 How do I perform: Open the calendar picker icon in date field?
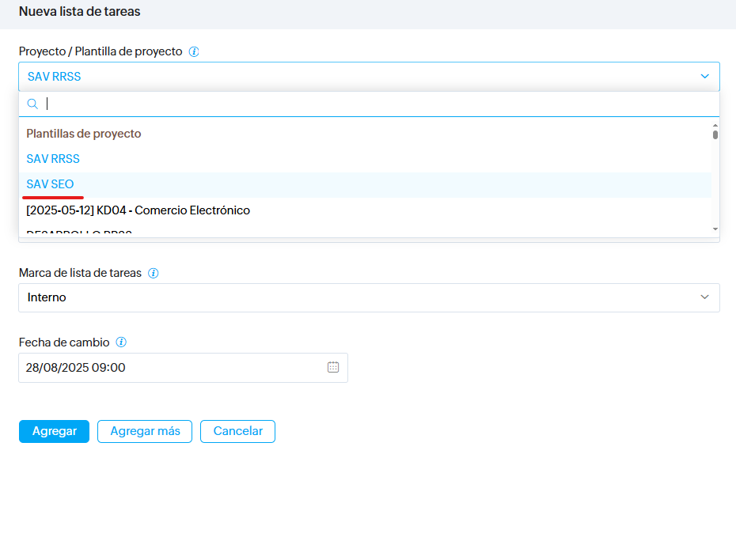click(333, 367)
